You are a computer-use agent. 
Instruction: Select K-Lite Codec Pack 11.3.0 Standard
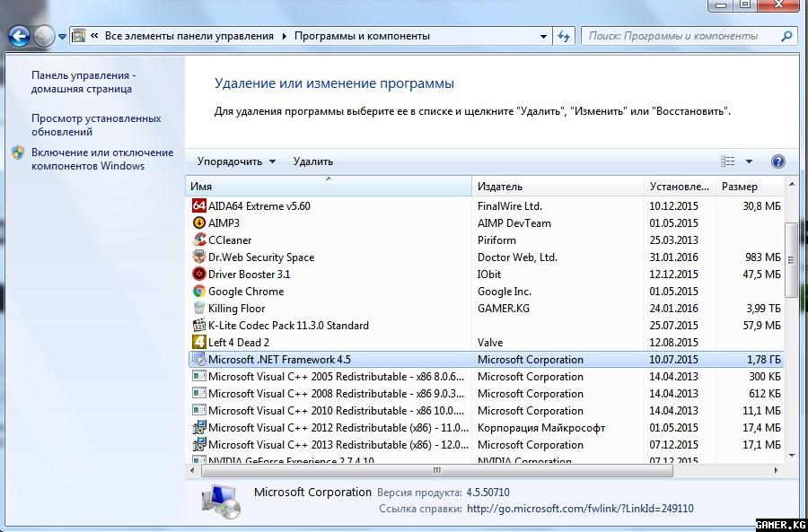tap(288, 325)
